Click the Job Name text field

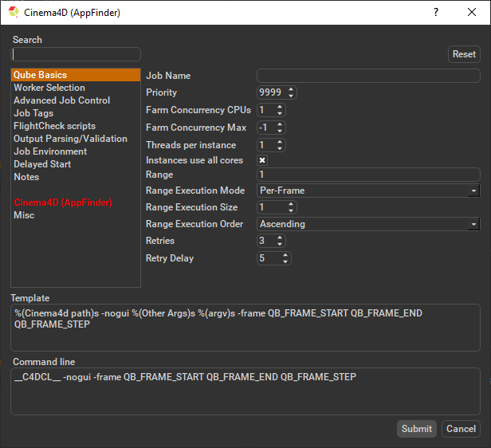(x=368, y=76)
